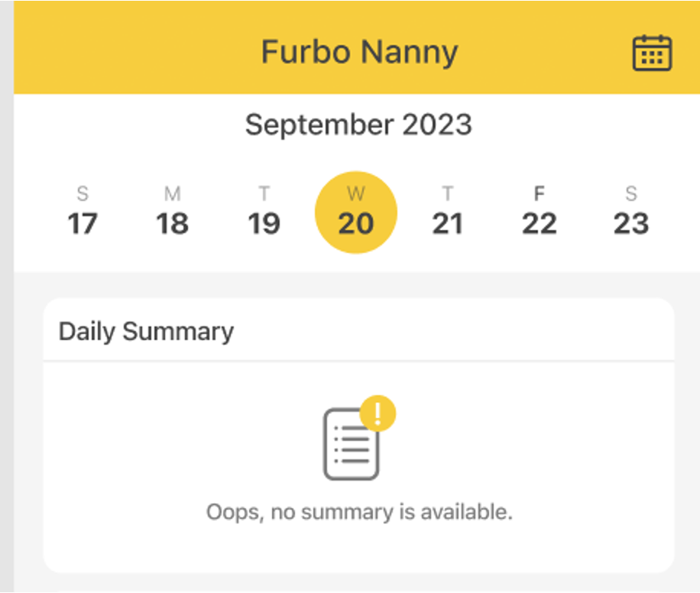Select Sunday the 17th
This screenshot has width=700, height=593.
pyautogui.click(x=82, y=223)
